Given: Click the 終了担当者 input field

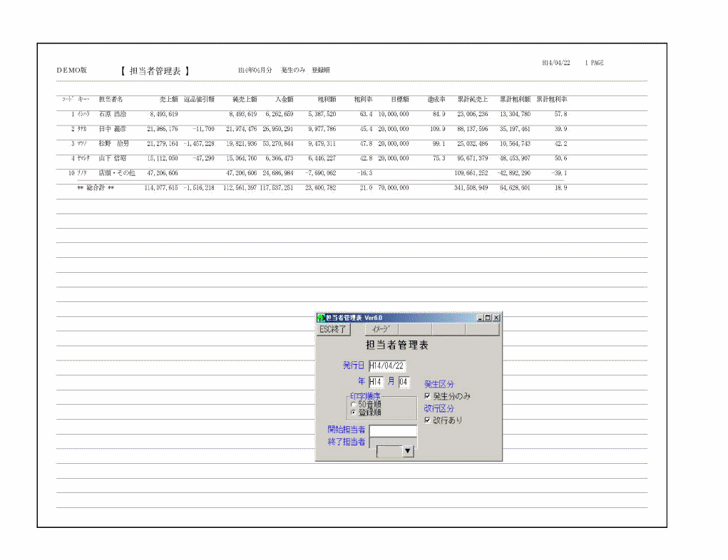Looking at the screenshot, I should coord(393,442).
